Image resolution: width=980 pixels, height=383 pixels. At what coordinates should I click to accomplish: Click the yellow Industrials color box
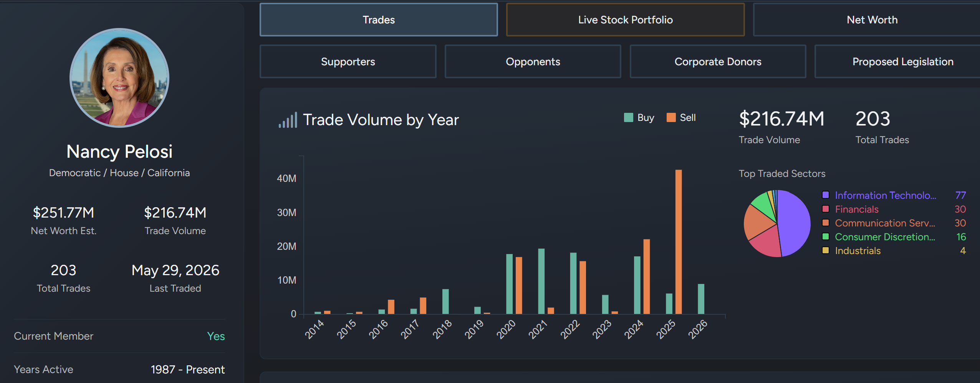tap(825, 250)
